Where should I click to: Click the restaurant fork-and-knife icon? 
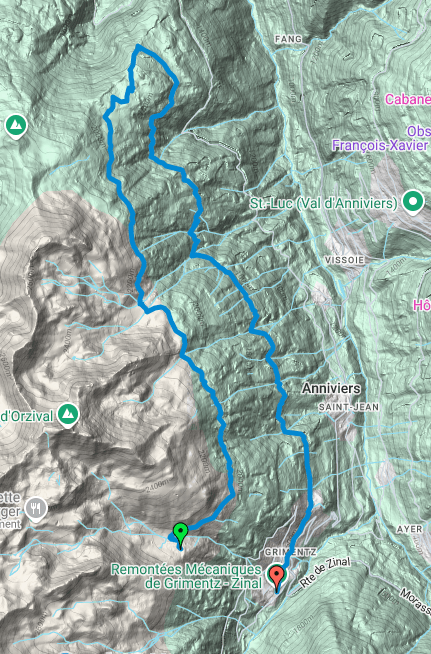pos(36,508)
